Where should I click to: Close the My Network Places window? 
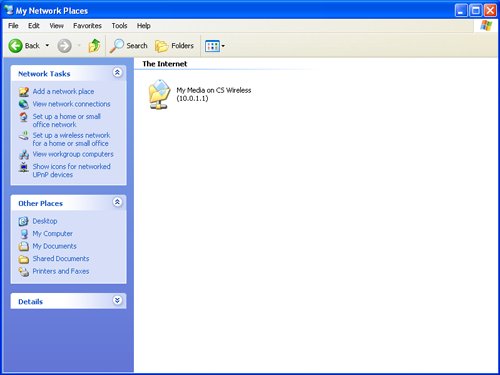tap(490, 11)
